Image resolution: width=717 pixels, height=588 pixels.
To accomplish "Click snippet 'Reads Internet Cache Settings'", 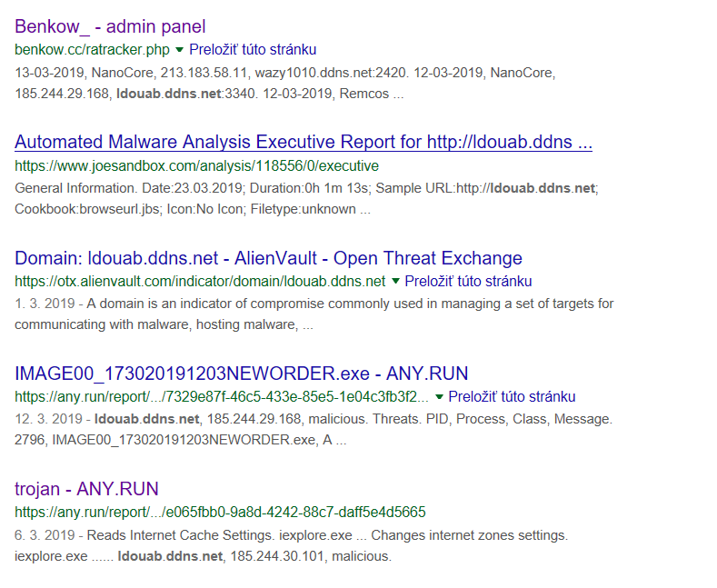I will point(327,535).
